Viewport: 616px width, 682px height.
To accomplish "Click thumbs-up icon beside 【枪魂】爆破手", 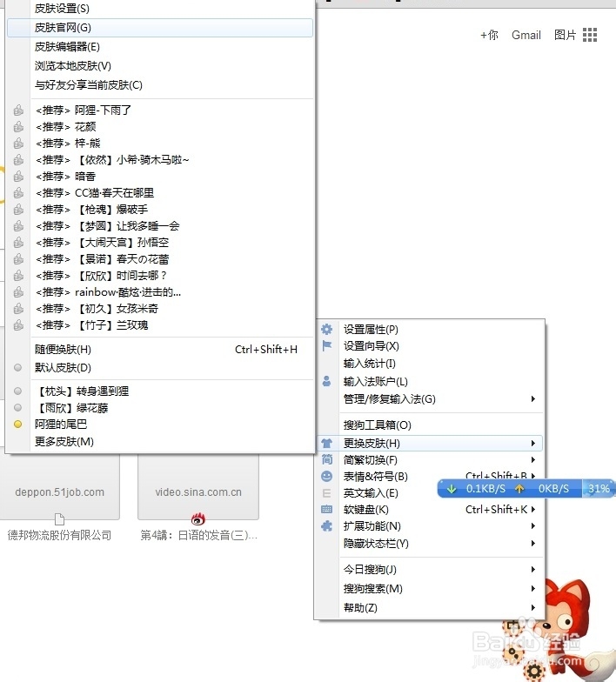I will (x=18, y=209).
